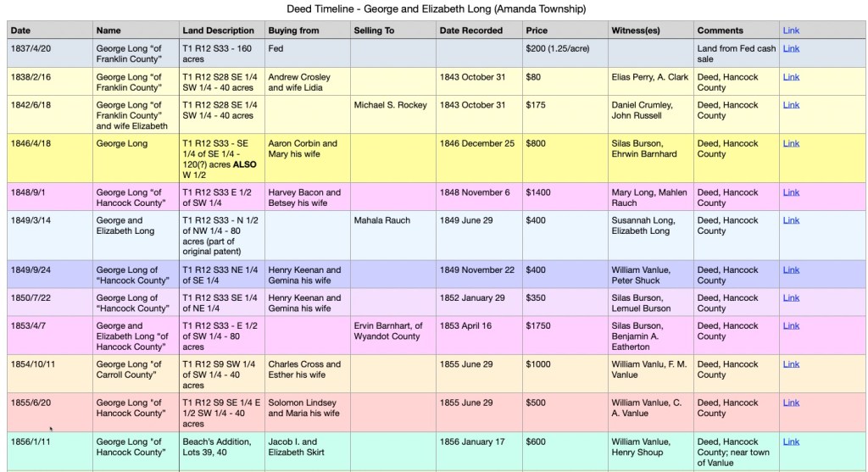Open the Link for the Ervin Barnhart sale
The image size is (868, 472).
(790, 326)
